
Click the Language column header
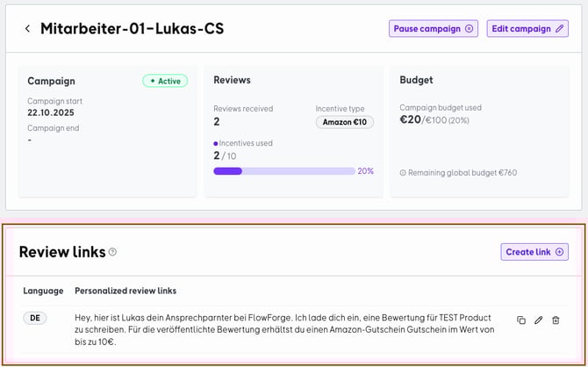click(43, 290)
